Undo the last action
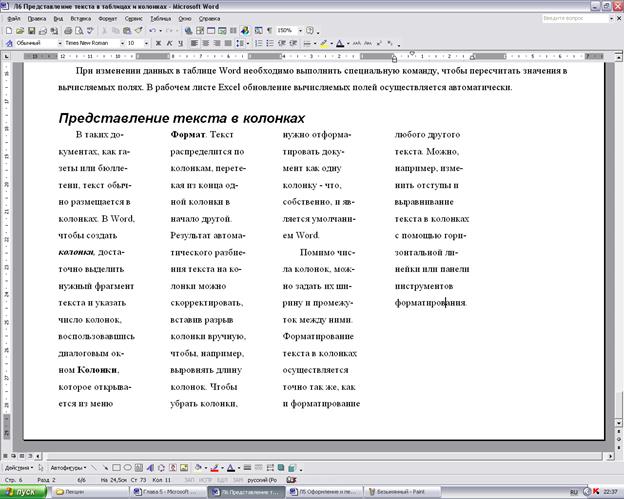The image size is (624, 499). click(152, 30)
